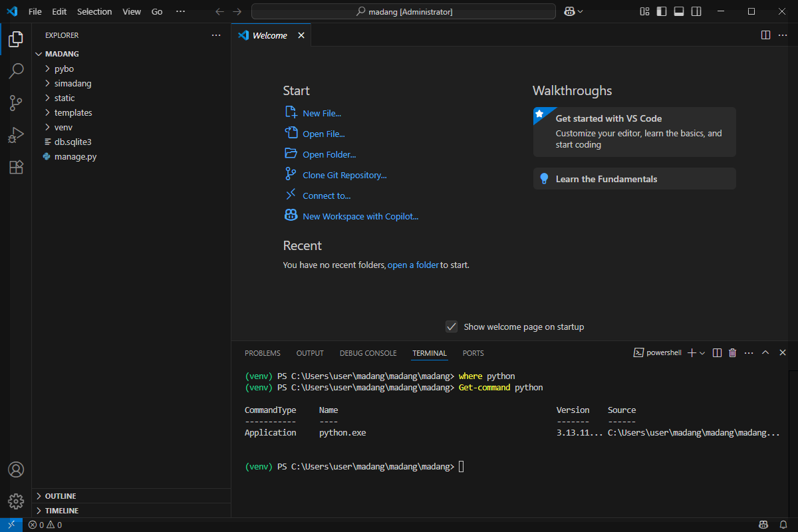The height and width of the screenshot is (532, 798).
Task: Open editor More Actions ellipsis
Action: point(783,35)
